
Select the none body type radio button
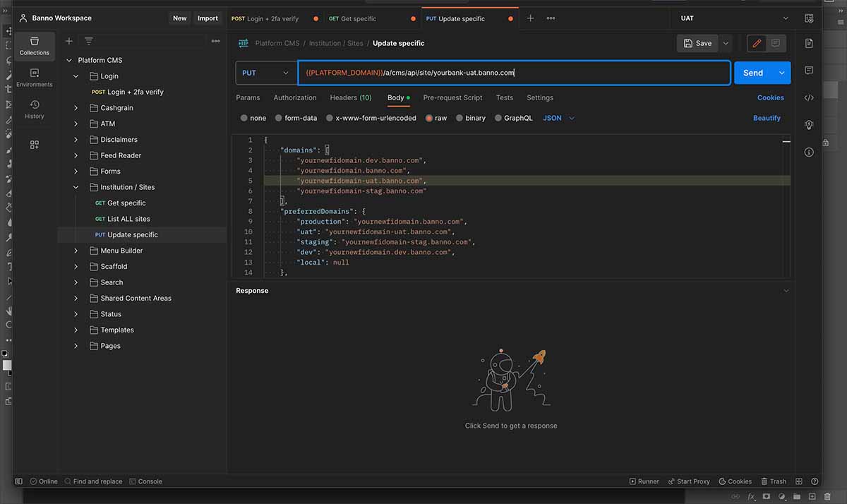(x=244, y=118)
